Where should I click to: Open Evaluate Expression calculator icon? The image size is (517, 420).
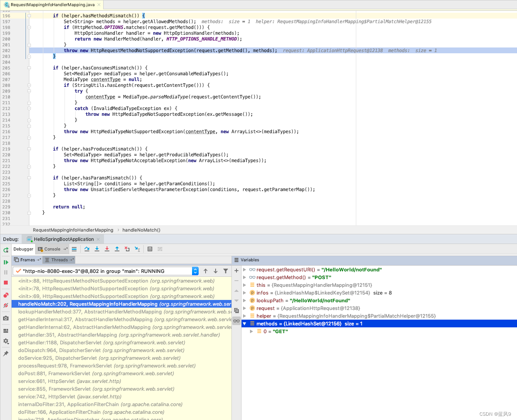click(x=150, y=249)
